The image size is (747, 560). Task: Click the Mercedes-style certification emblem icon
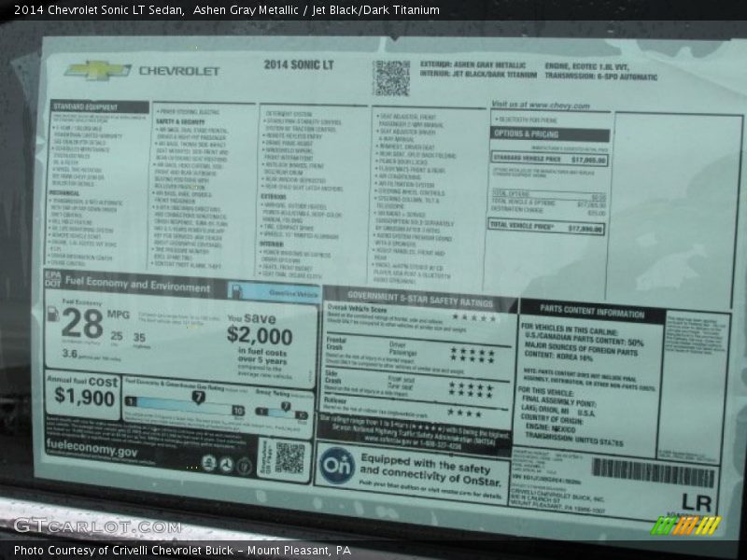click(226, 464)
